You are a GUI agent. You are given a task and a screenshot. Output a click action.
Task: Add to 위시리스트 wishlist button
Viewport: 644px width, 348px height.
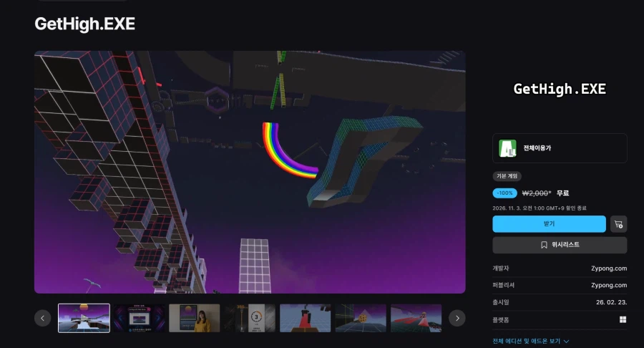click(x=560, y=245)
